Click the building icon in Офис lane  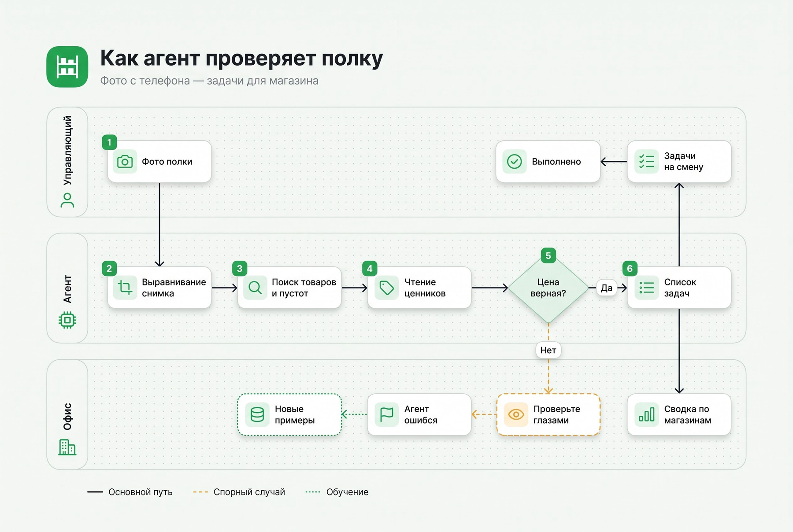click(x=67, y=447)
